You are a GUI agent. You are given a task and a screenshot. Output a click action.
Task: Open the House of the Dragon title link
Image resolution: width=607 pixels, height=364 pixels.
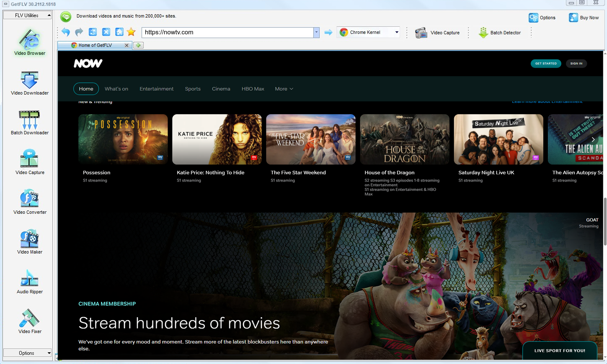click(390, 172)
